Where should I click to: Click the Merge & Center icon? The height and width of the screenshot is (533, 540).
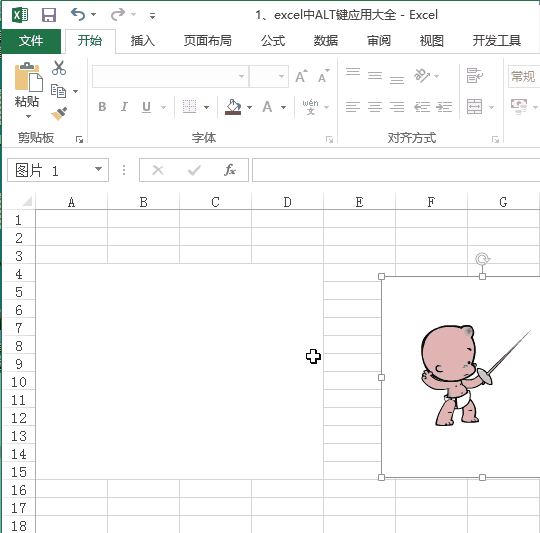click(x=474, y=107)
